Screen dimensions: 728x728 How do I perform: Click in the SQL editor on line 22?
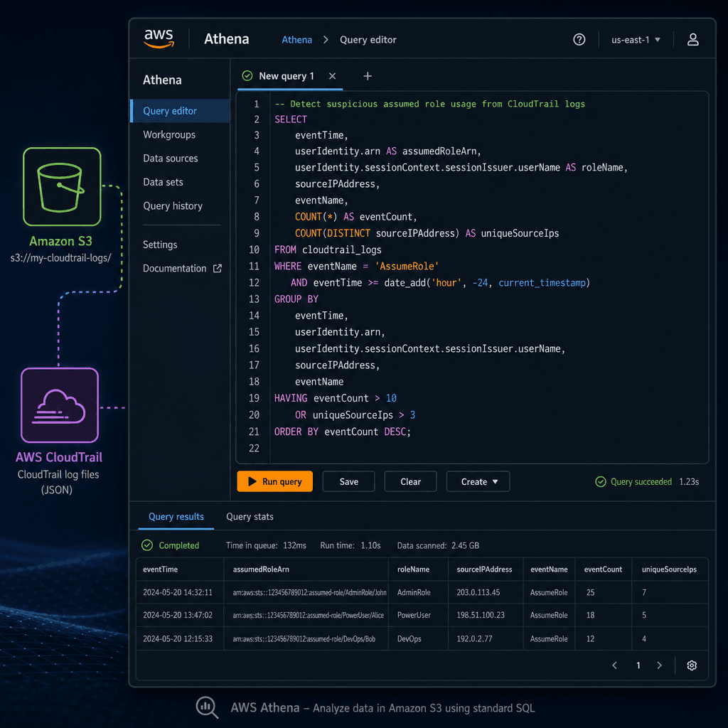[488, 449]
